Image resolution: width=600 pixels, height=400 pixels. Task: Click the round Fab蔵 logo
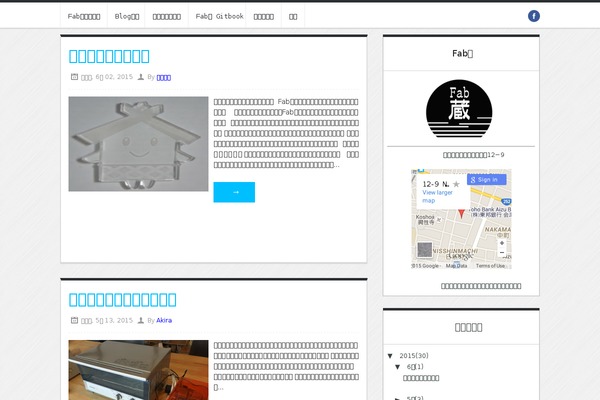459,109
